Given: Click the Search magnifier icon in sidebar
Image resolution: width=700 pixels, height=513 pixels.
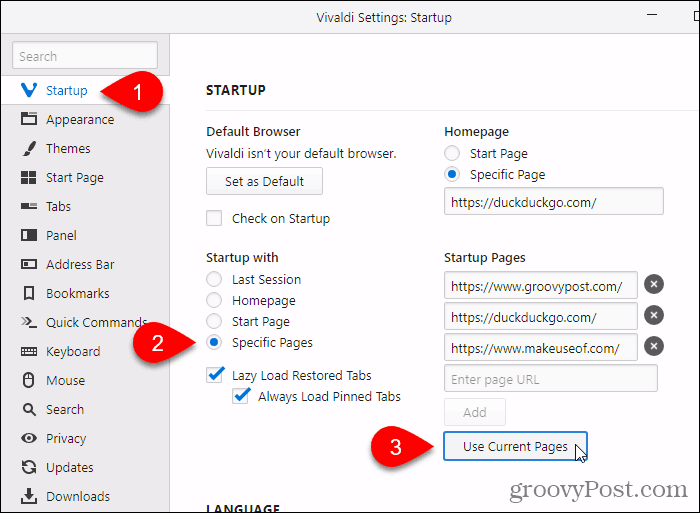Looking at the screenshot, I should pyautogui.click(x=29, y=409).
